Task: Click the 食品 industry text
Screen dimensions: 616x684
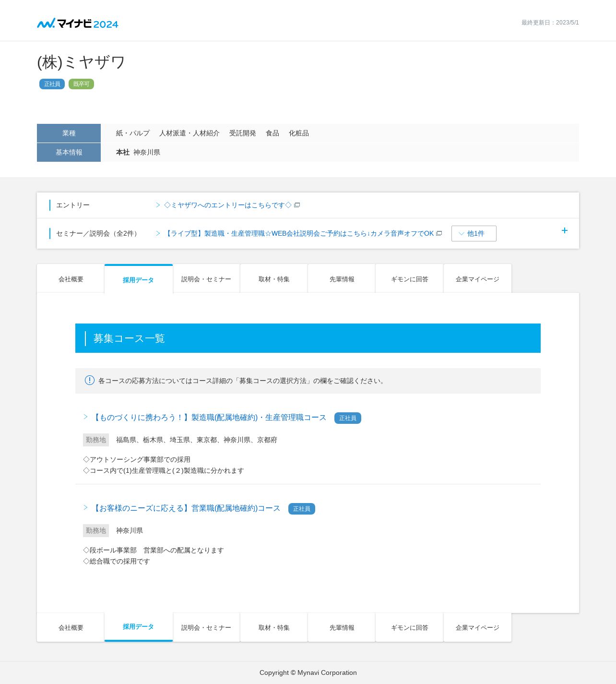Action: click(272, 133)
